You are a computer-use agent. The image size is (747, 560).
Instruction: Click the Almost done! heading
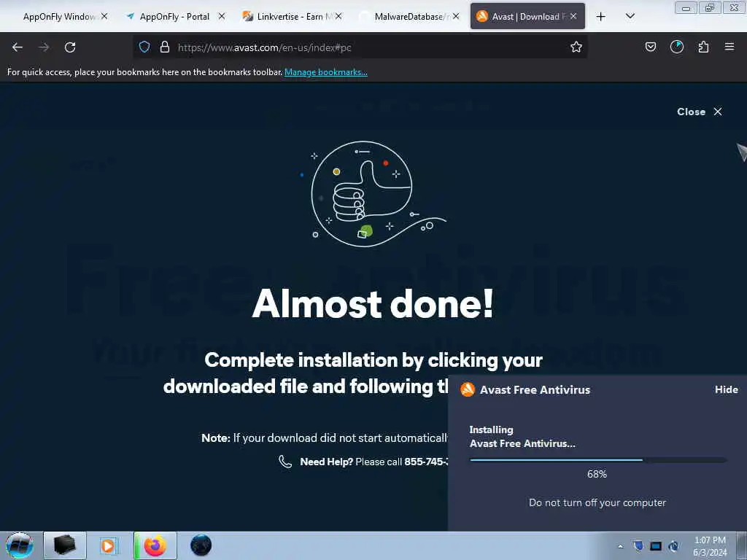click(x=373, y=304)
